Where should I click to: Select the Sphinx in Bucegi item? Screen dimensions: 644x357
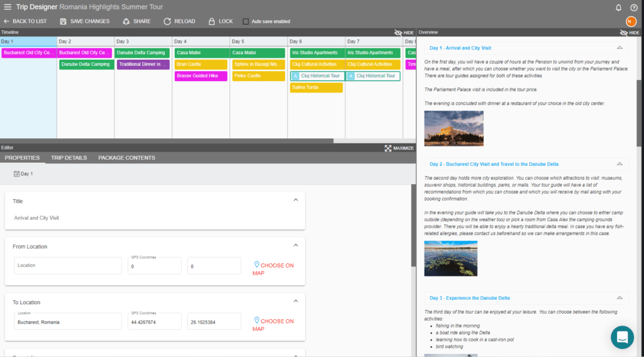tap(258, 64)
